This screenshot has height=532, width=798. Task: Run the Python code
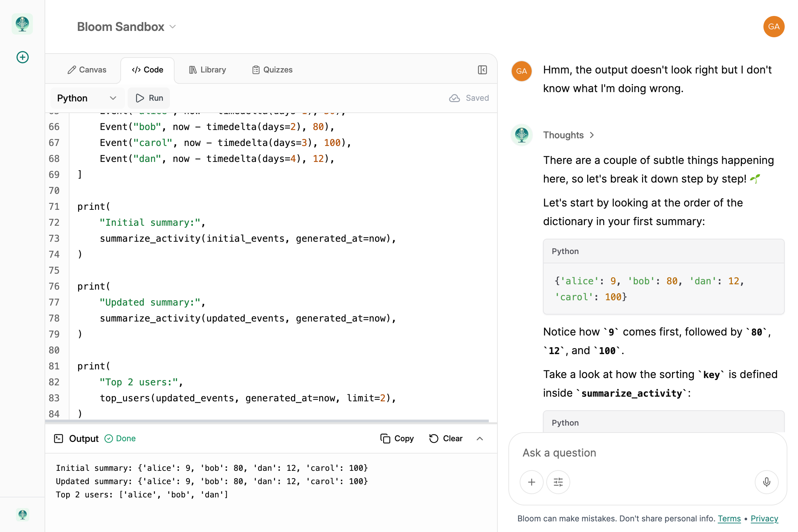pos(149,98)
